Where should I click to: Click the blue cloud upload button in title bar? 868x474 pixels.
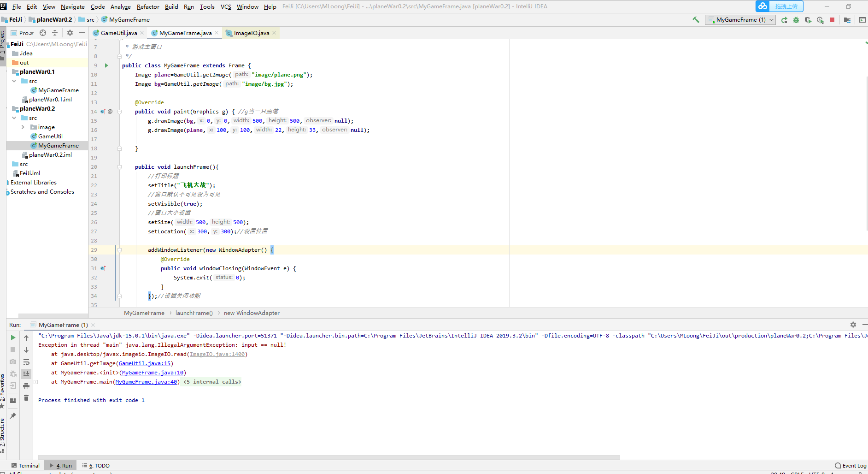pos(780,6)
